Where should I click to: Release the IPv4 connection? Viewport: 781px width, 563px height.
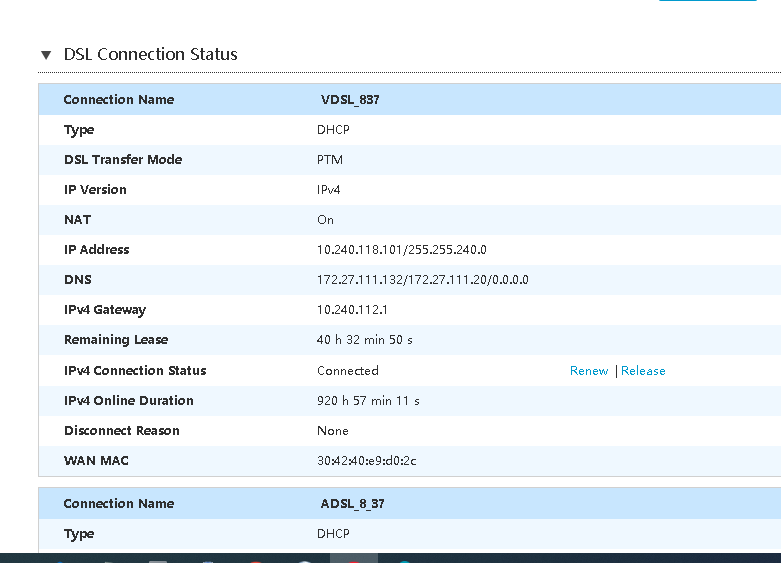click(x=643, y=371)
